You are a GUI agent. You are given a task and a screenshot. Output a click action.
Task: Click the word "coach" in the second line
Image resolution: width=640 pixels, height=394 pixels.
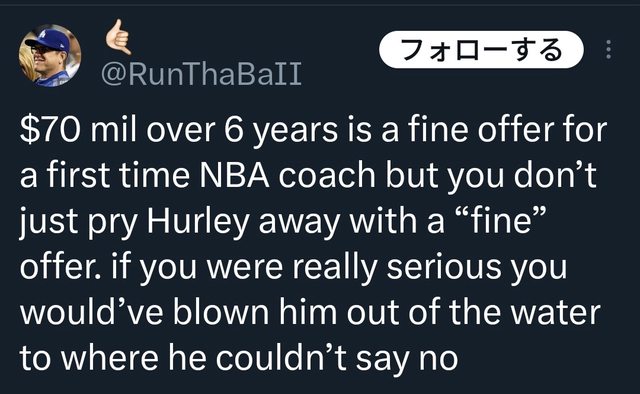(x=327, y=176)
